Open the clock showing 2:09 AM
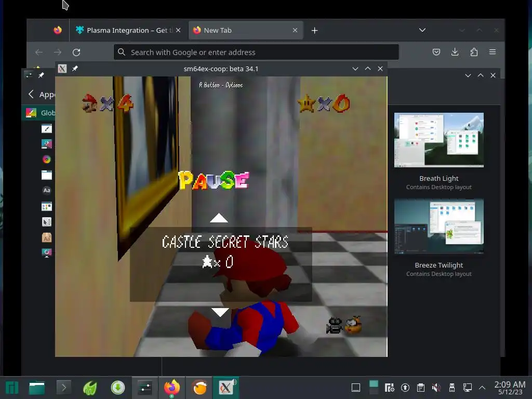Image resolution: width=532 pixels, height=399 pixels. [510, 388]
